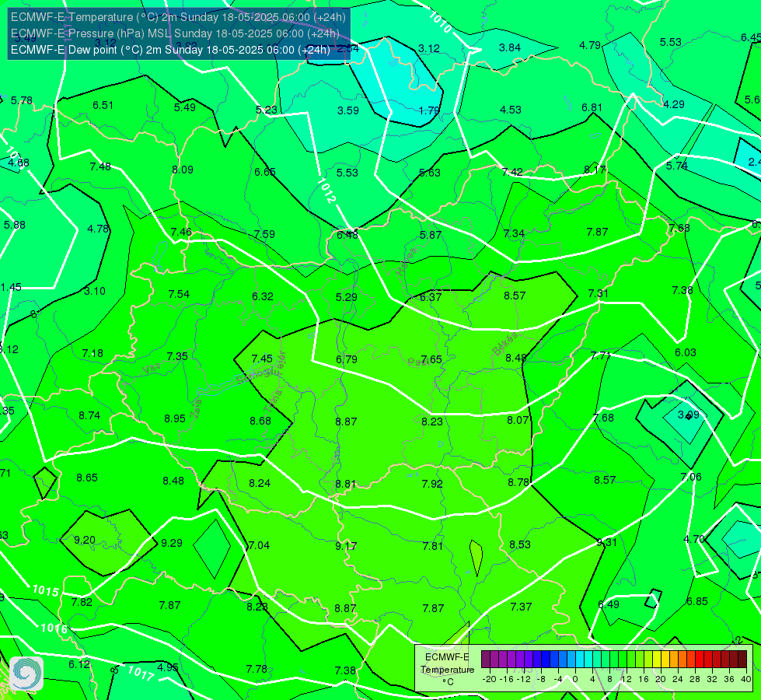This screenshot has width=761, height=700.
Task: Click the 8.78 grid value
Action: click(x=518, y=482)
